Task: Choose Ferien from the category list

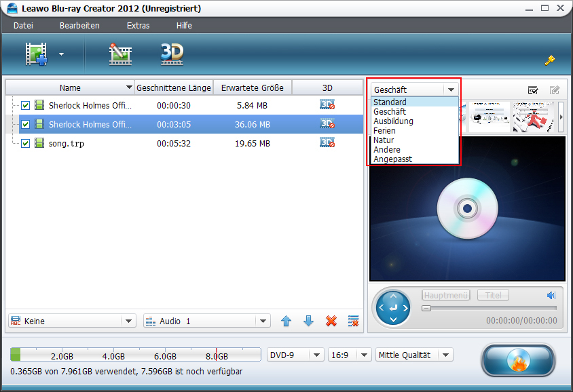Action: coord(414,131)
